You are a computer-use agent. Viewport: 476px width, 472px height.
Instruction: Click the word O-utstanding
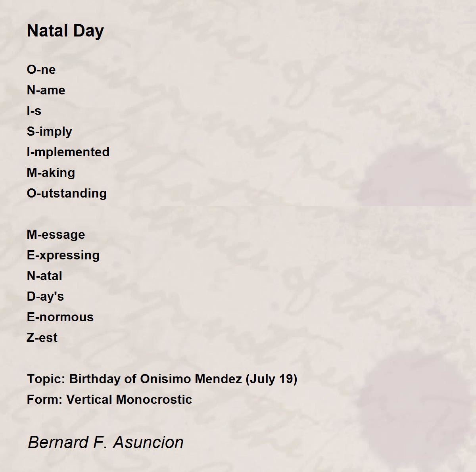click(x=67, y=193)
